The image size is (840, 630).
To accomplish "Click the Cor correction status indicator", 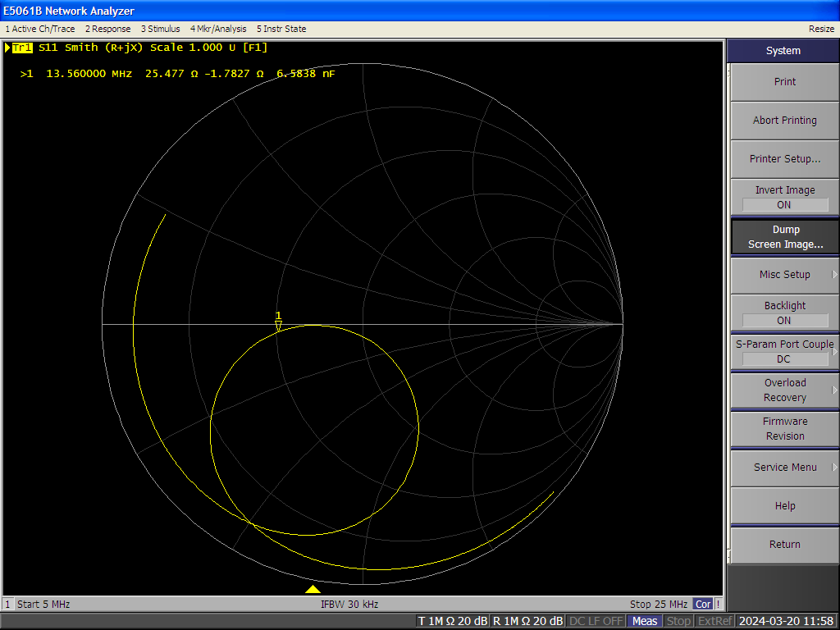I will [703, 604].
